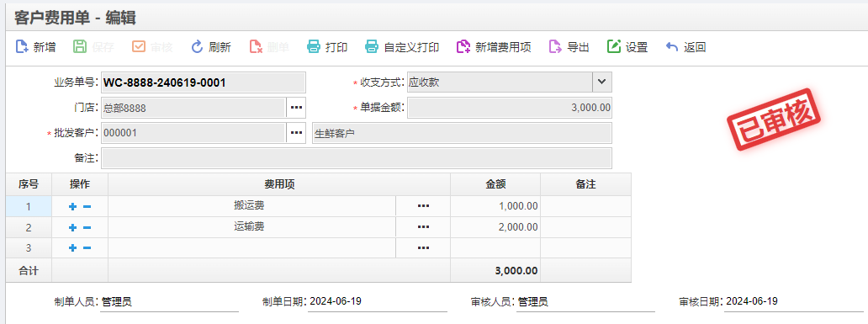Expand the 收支方式 dropdown arrow
This screenshot has width=868, height=324.
coord(602,82)
